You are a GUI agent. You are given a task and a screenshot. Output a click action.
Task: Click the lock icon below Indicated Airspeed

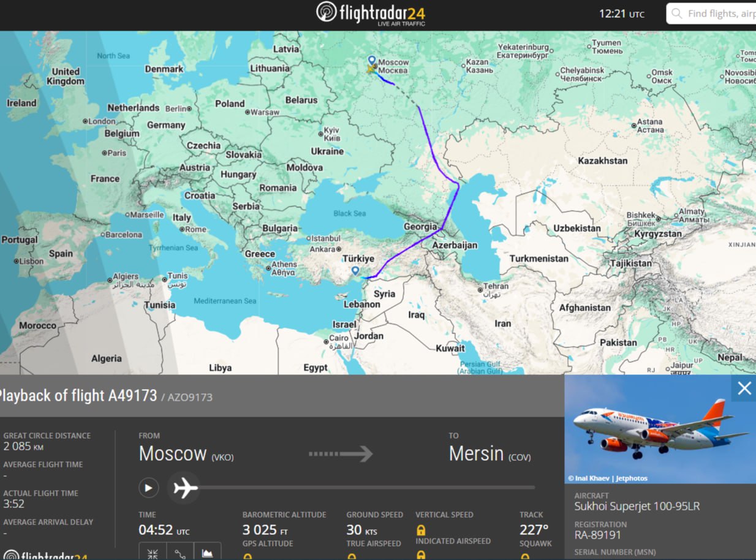click(x=421, y=555)
